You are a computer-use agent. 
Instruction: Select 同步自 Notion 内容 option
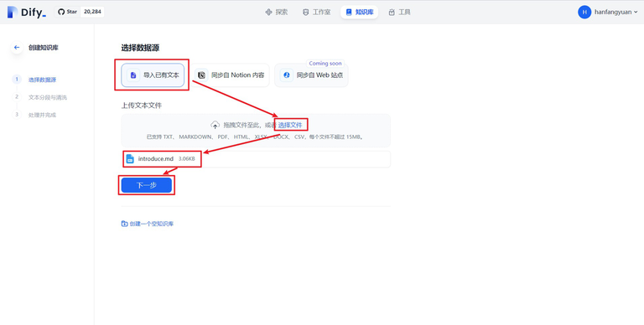click(x=231, y=75)
